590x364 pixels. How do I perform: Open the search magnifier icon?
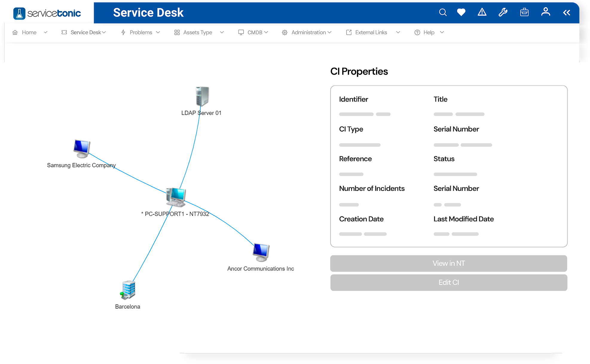point(443,12)
